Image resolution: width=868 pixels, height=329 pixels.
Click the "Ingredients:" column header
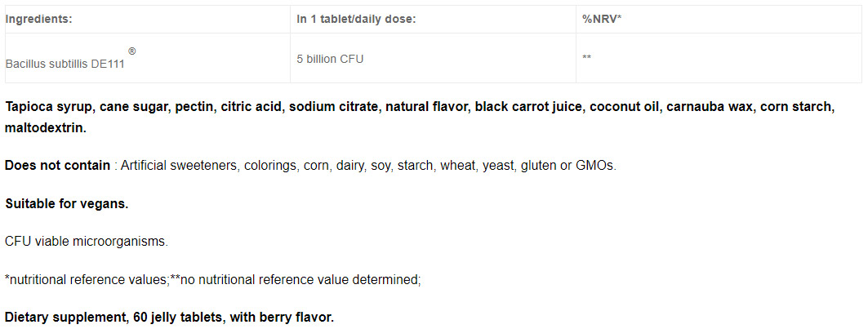point(38,19)
